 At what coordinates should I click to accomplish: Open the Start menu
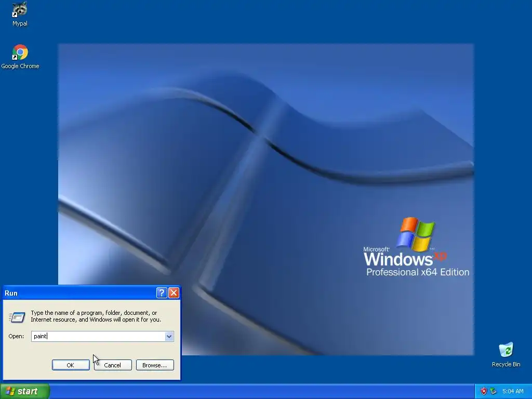pos(25,391)
